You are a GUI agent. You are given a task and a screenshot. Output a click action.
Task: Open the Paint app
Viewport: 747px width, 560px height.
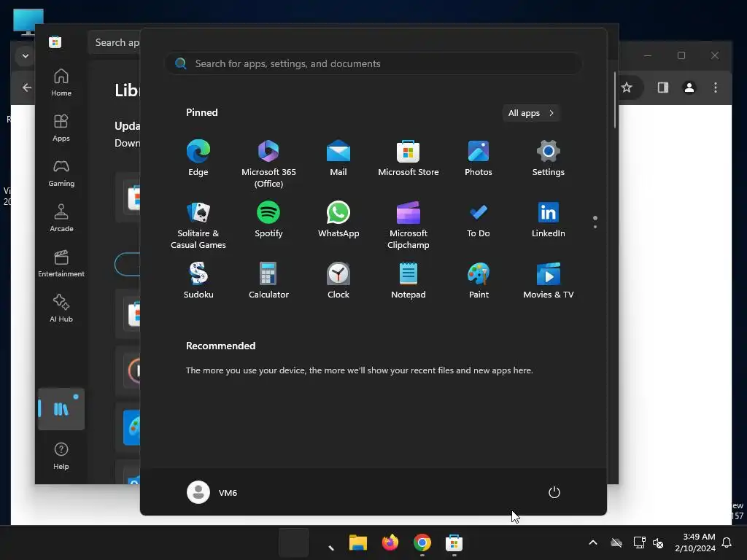pyautogui.click(x=479, y=281)
